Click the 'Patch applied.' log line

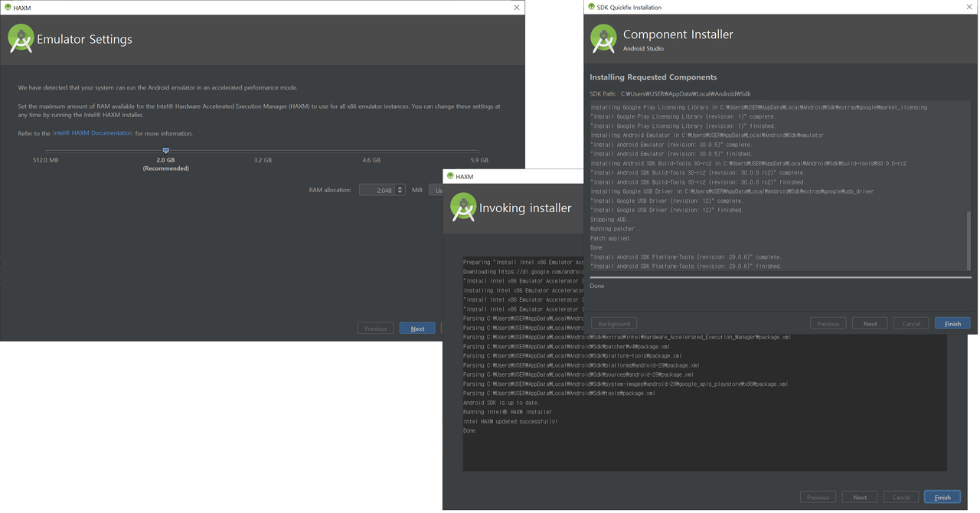(x=611, y=238)
